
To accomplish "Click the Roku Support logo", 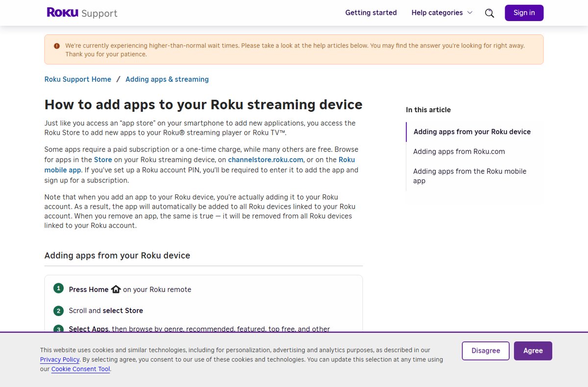I will click(x=82, y=13).
